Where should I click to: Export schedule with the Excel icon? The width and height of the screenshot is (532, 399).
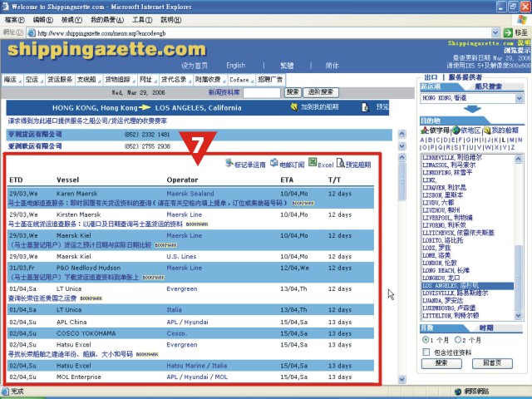313,162
